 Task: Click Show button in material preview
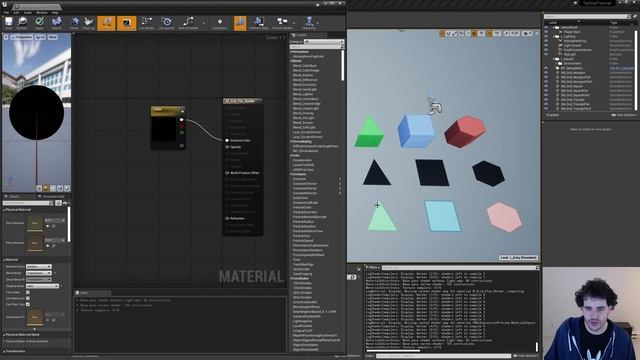53,37
